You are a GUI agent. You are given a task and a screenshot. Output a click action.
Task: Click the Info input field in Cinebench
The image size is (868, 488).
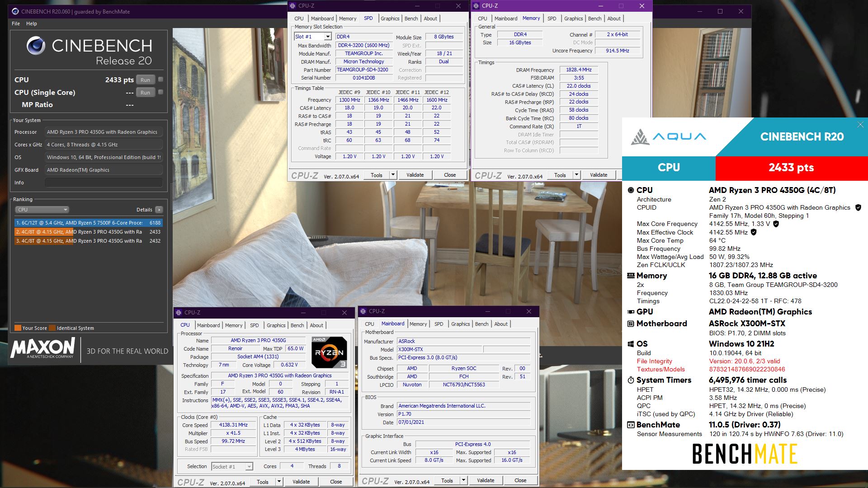pos(104,183)
